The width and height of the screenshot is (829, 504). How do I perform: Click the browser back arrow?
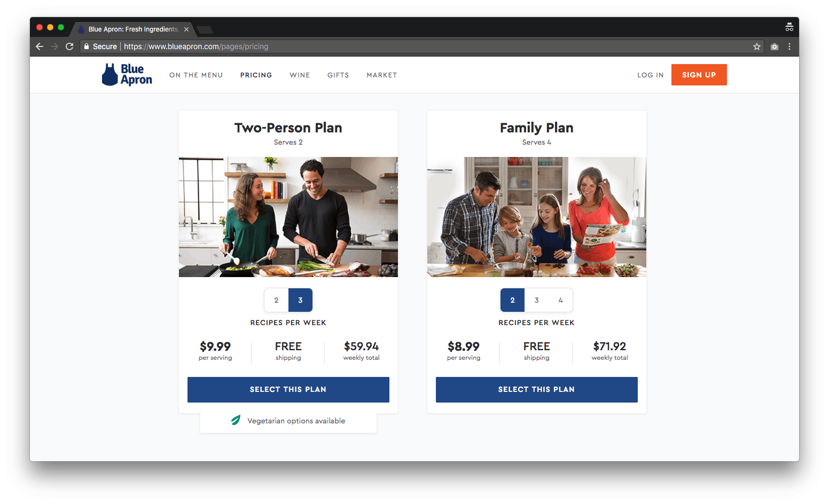[x=40, y=46]
